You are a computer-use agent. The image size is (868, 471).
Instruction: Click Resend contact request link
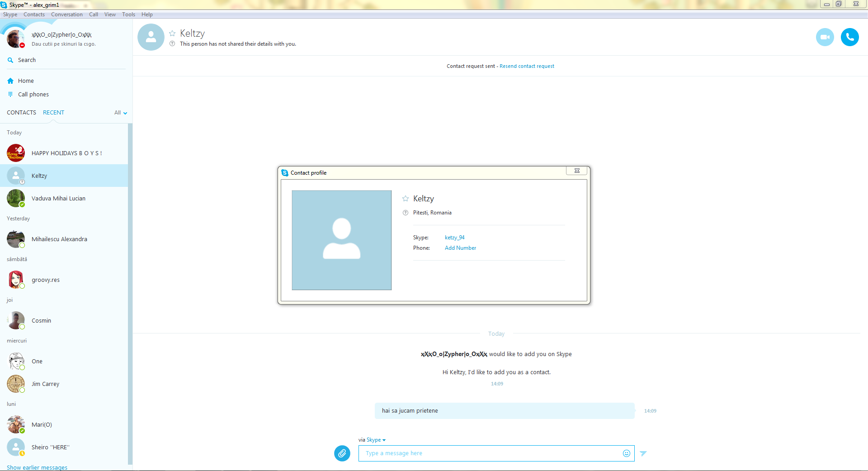point(527,66)
